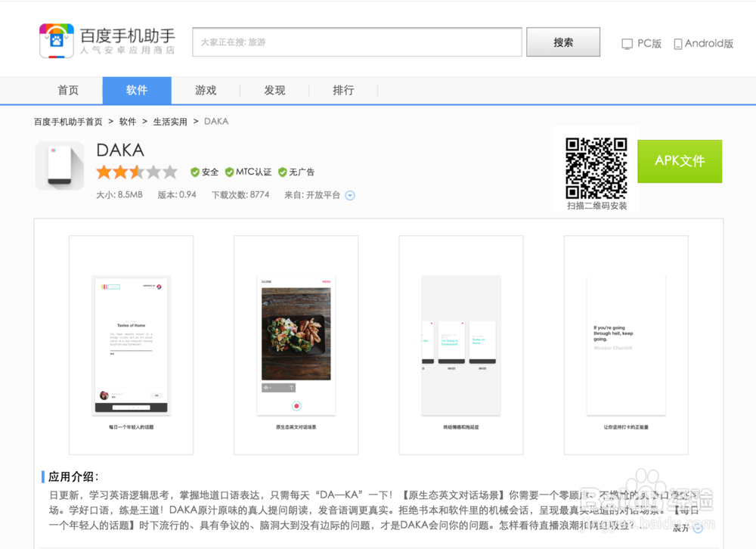Click the PC版 monitor icon

627,44
